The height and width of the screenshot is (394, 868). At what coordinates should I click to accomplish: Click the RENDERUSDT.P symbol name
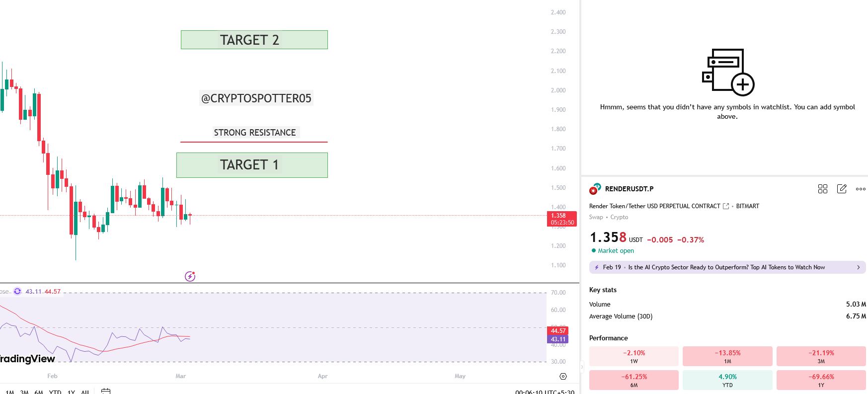pos(629,189)
